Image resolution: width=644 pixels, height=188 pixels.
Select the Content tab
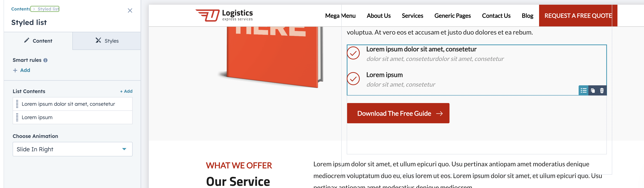(x=38, y=41)
